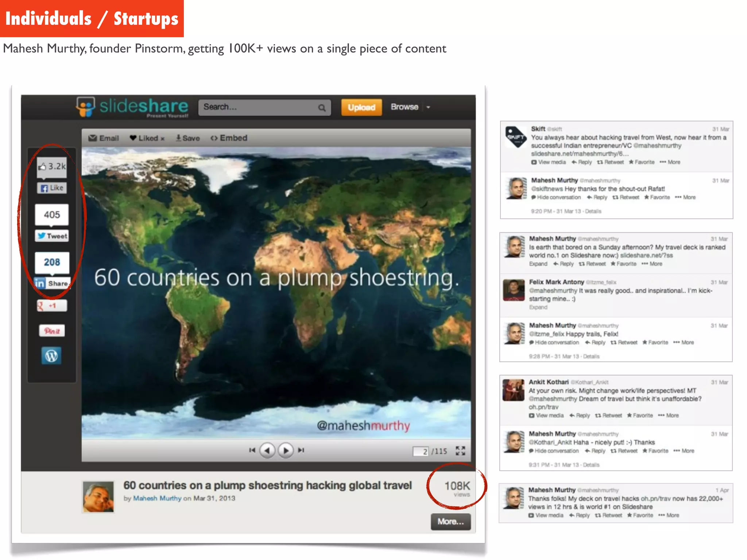Click Felix Mark Antony's avatar

(x=514, y=290)
